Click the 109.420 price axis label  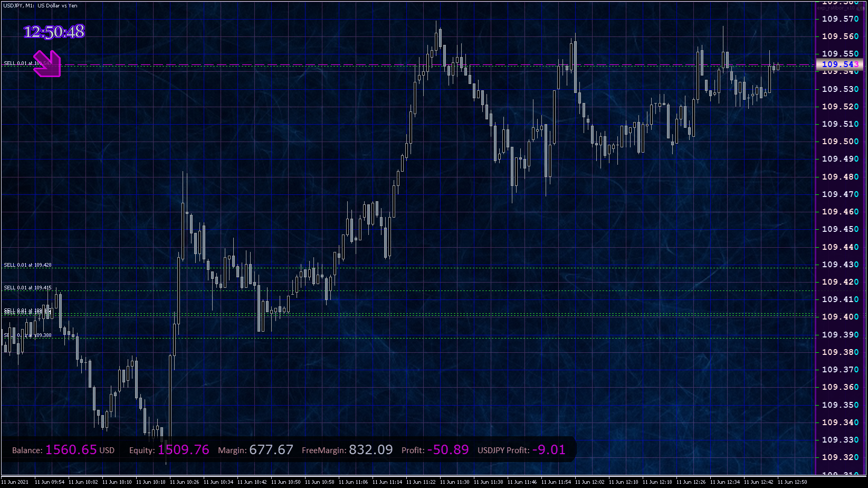click(841, 282)
